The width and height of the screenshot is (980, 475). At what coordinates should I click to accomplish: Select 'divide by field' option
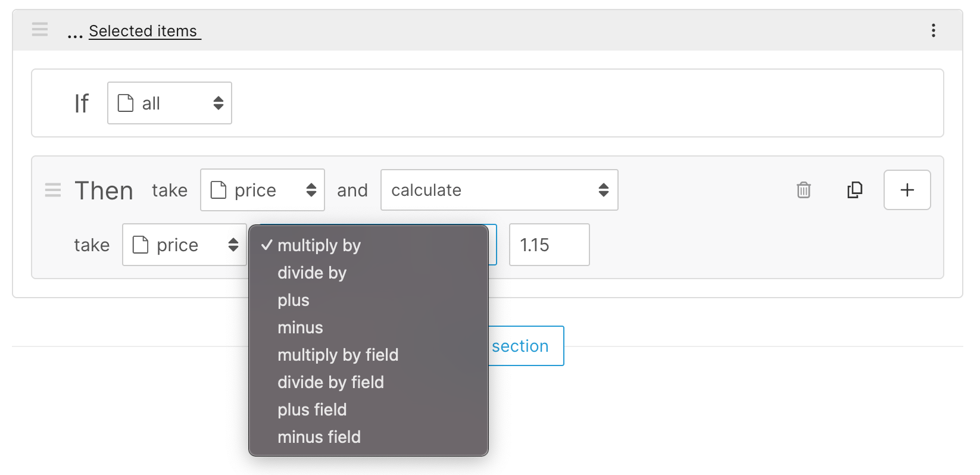[330, 382]
